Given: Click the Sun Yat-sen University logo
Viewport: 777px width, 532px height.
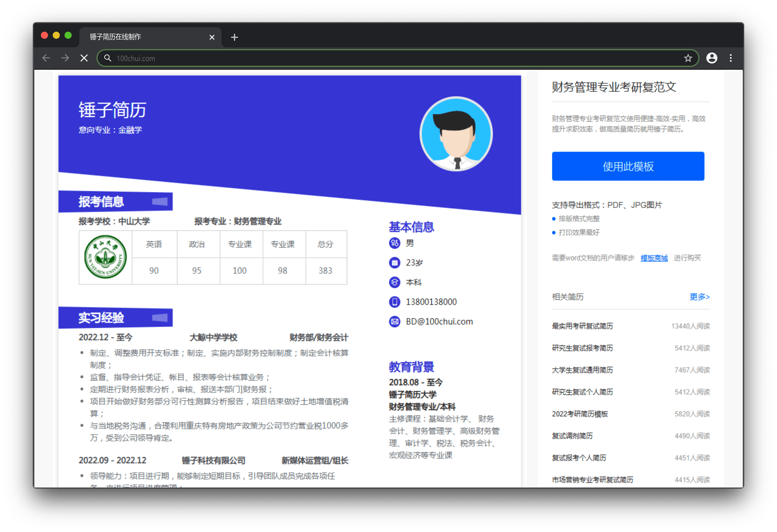Looking at the screenshot, I should tap(105, 257).
